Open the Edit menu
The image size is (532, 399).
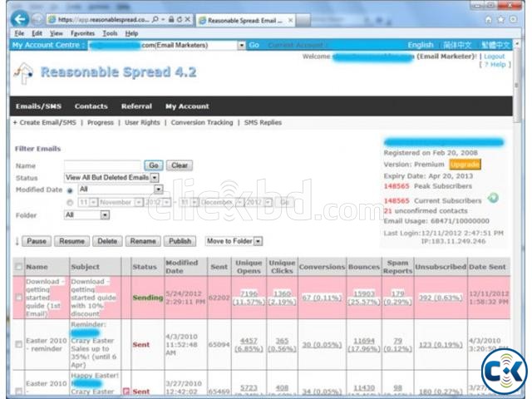coord(37,33)
